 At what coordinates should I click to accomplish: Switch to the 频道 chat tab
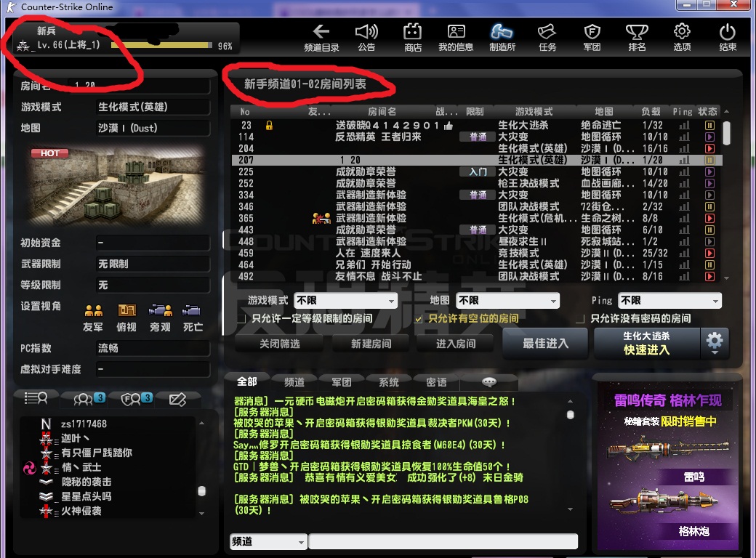pos(294,382)
